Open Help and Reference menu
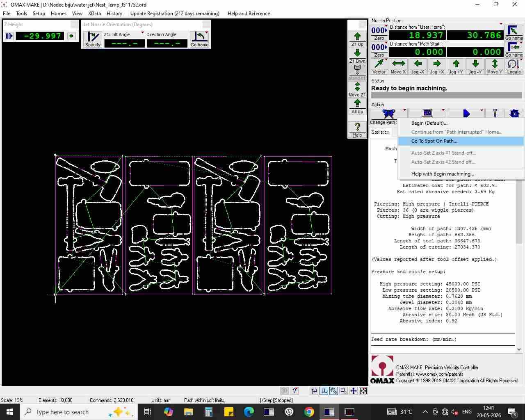525x420 pixels. point(249,13)
